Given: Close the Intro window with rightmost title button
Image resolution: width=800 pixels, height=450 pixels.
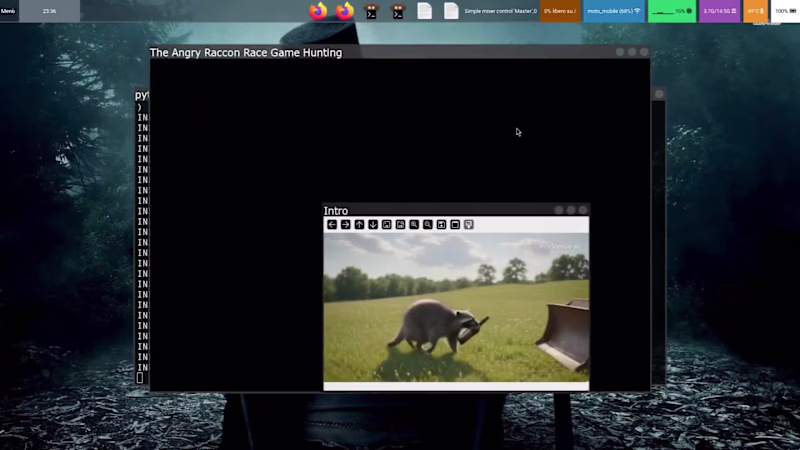Looking at the screenshot, I should (583, 210).
